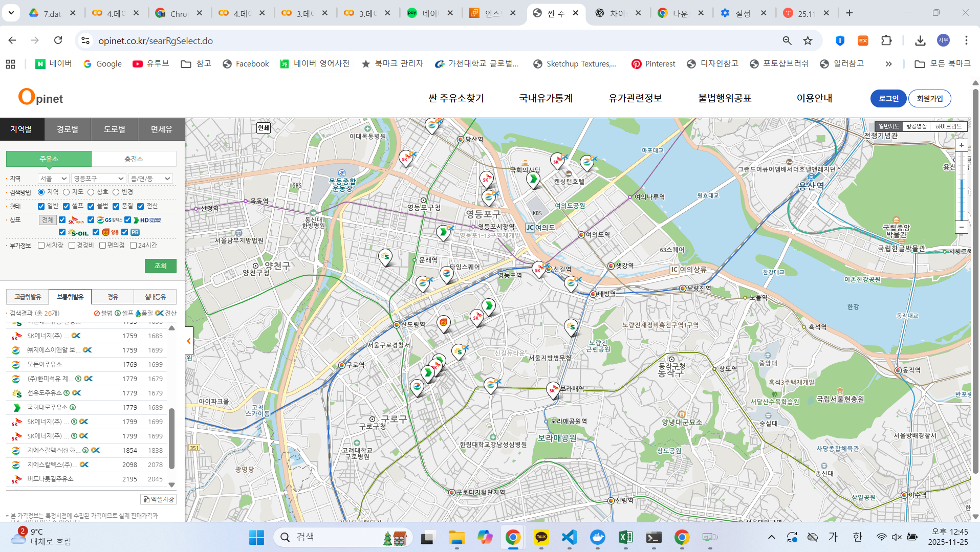The height and width of the screenshot is (552, 980).
Task: Open the 모든 북마크 folder
Action: coord(943,64)
